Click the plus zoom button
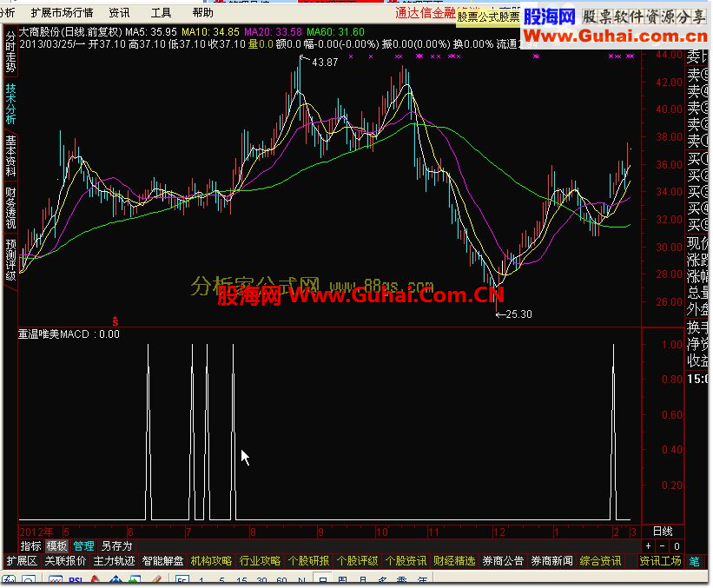Screen dimensions: 713x588 point(648,546)
